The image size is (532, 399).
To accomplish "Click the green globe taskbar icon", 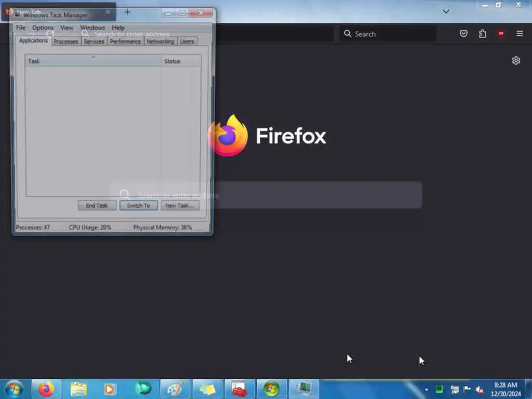I will [143, 389].
